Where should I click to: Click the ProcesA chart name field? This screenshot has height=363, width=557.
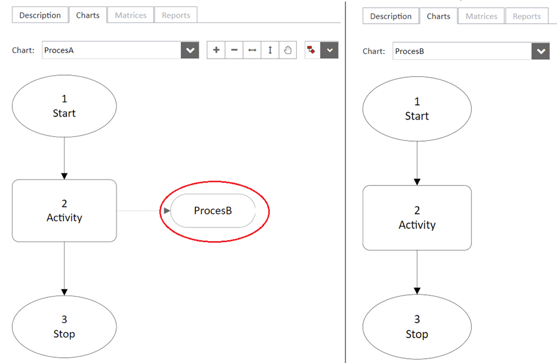click(x=112, y=50)
